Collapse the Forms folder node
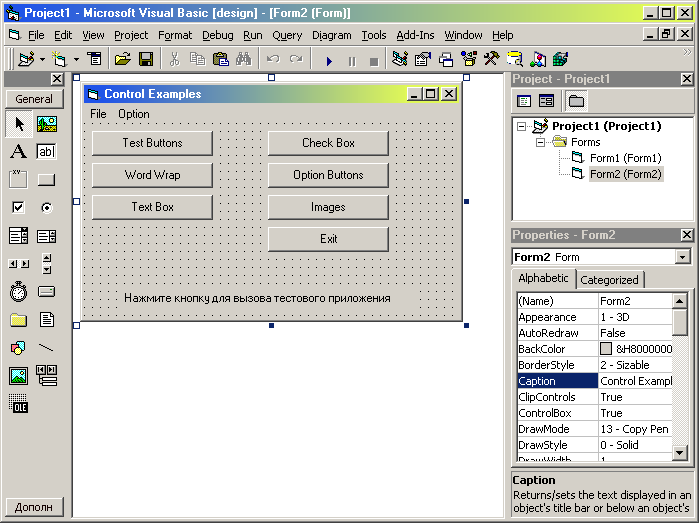Image resolution: width=699 pixels, height=523 pixels. 540,143
